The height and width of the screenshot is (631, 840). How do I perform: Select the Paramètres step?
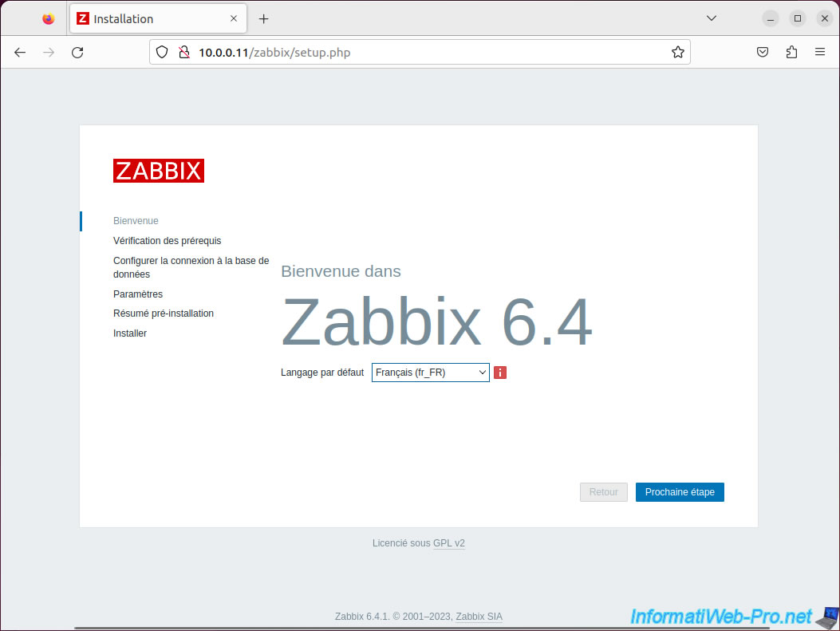(138, 294)
